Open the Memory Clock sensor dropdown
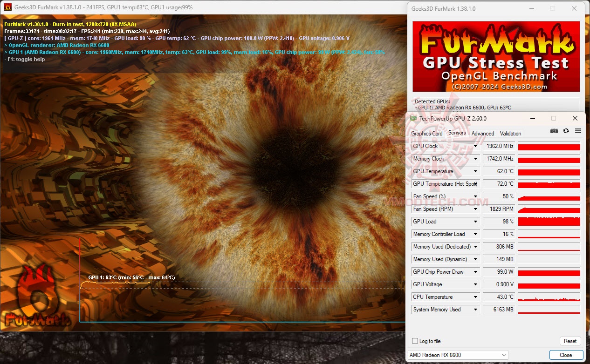 pyautogui.click(x=475, y=159)
